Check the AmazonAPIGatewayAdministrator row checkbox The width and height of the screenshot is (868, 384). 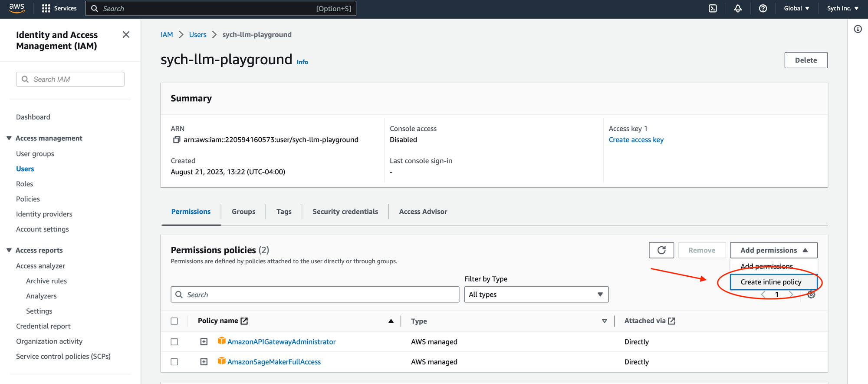(x=174, y=341)
